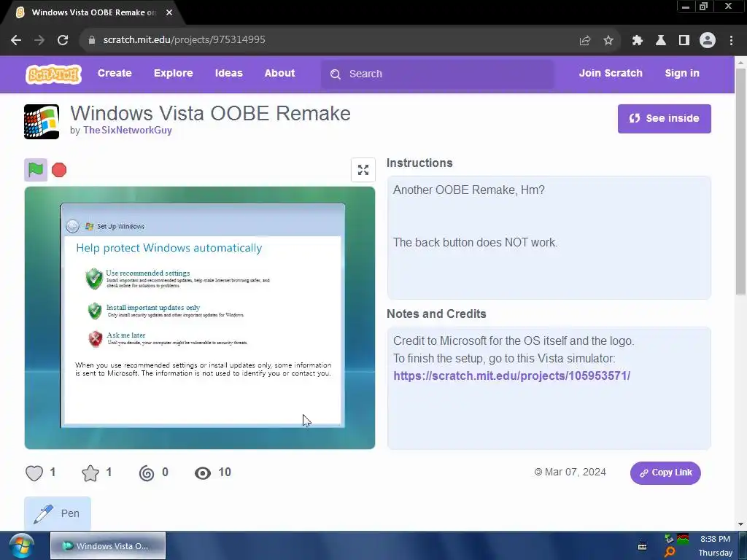Click the magnifier tray icon
The height and width of the screenshot is (560, 747).
pyautogui.click(x=670, y=553)
